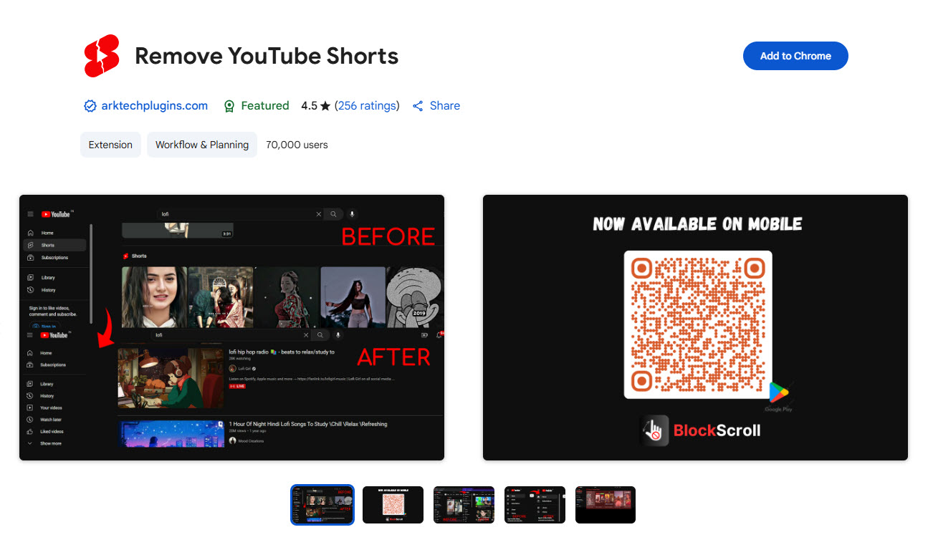Select the second carousel thumbnail with QR code

(393, 505)
